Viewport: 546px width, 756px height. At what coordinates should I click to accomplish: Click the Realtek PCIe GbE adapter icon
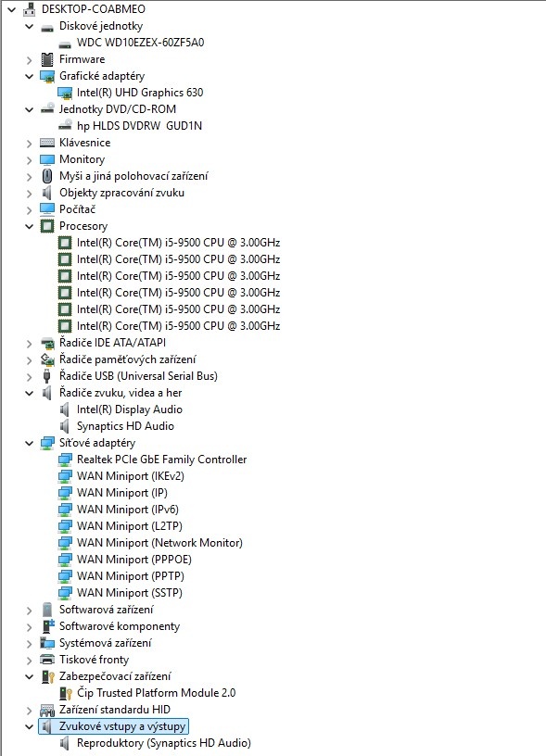(x=65, y=460)
